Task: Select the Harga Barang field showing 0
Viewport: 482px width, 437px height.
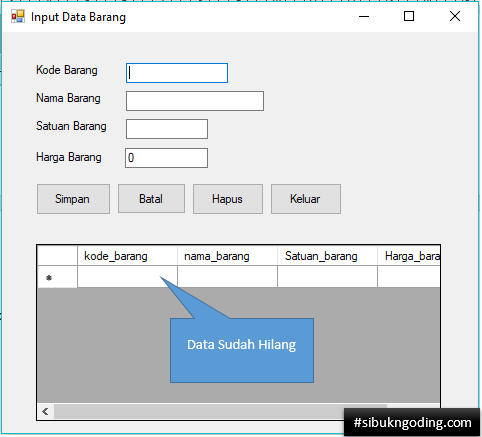Action: (x=167, y=158)
